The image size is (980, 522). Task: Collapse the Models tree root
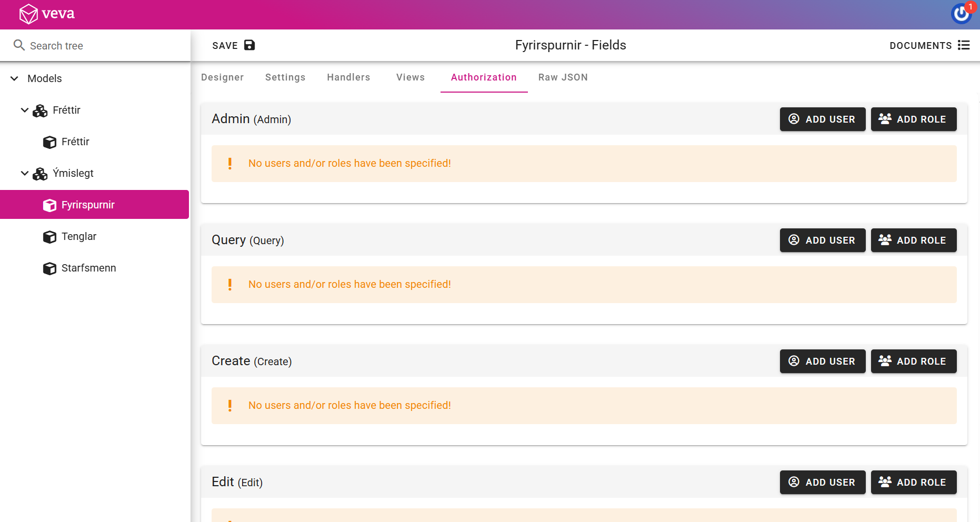click(x=14, y=78)
